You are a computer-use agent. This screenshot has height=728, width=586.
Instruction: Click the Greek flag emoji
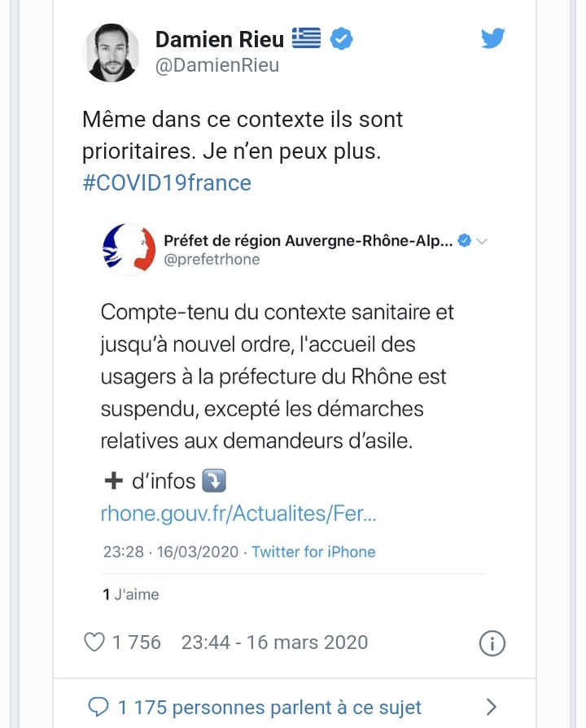click(306, 37)
